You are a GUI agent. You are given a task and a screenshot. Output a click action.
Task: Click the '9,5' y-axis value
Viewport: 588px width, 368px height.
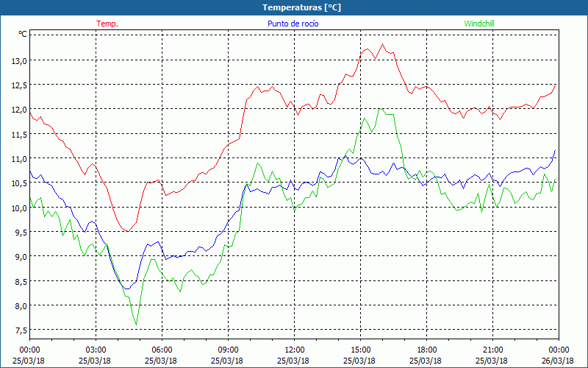pyautogui.click(x=21, y=233)
